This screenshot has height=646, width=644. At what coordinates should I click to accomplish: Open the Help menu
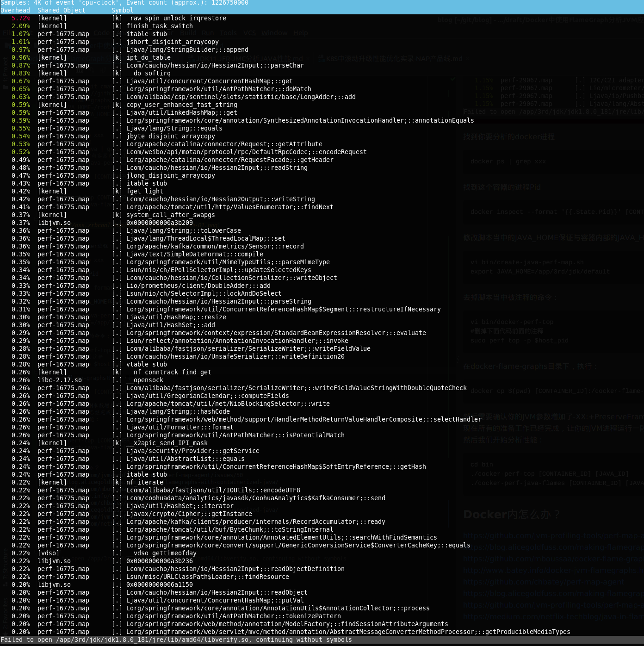(300, 33)
